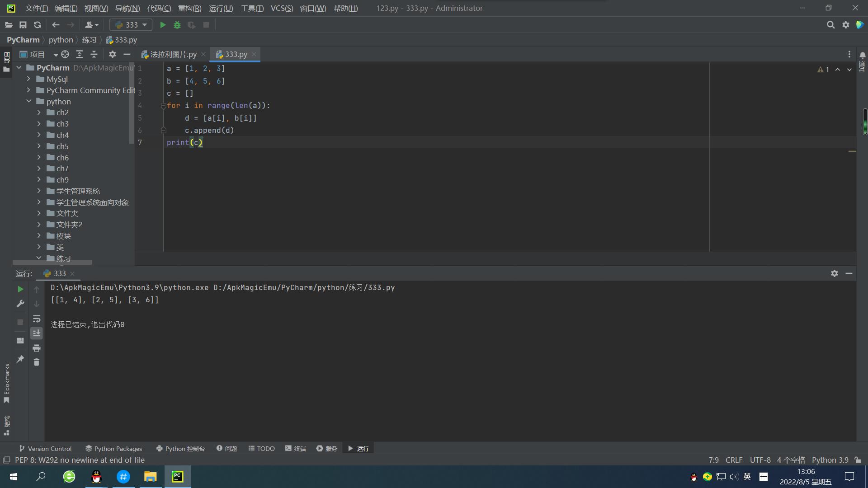
Task: Expand the ch2 folder in the project tree
Action: (x=39, y=113)
